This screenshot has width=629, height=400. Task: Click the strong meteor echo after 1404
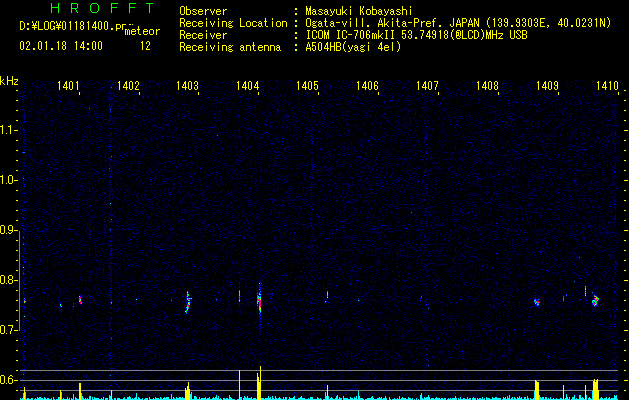(x=259, y=300)
